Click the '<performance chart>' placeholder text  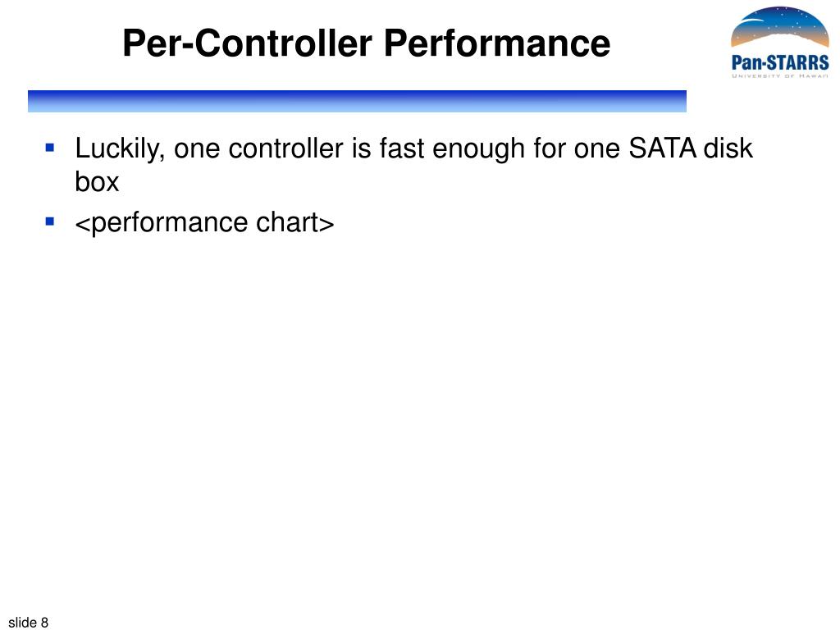204,222
